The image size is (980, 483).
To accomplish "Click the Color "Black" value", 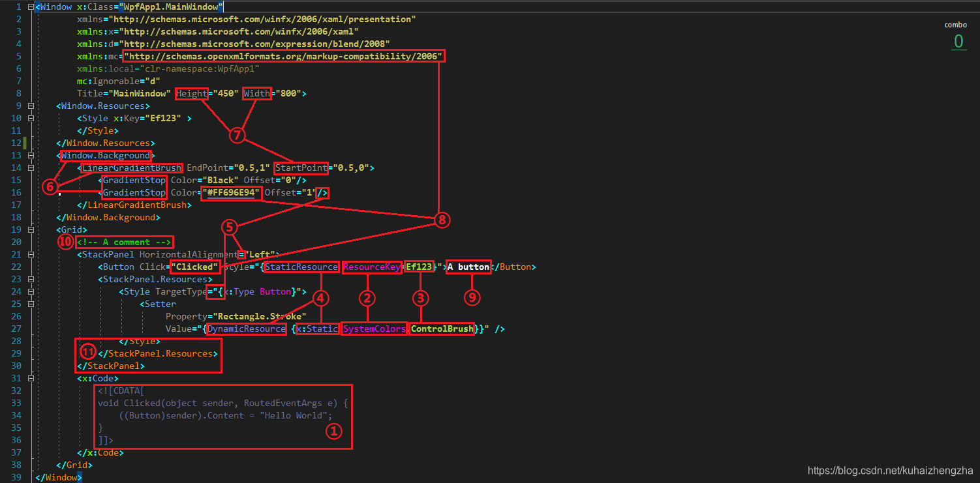I will pyautogui.click(x=220, y=181).
